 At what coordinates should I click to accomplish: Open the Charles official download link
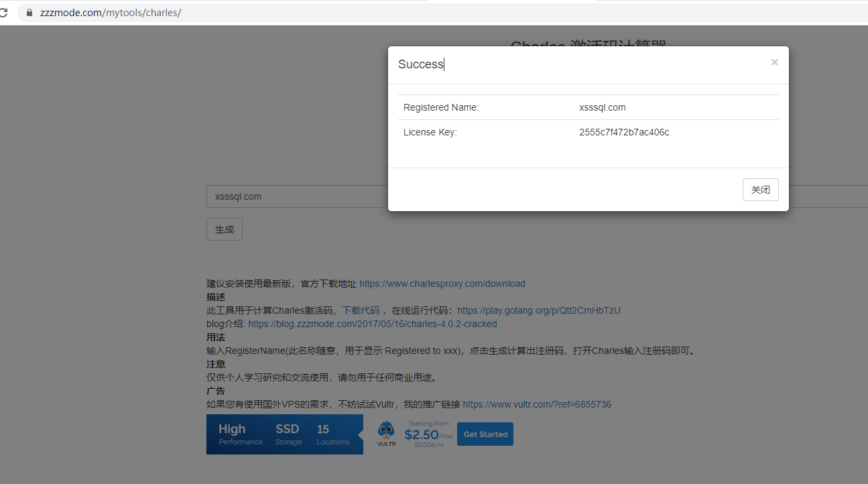point(442,283)
